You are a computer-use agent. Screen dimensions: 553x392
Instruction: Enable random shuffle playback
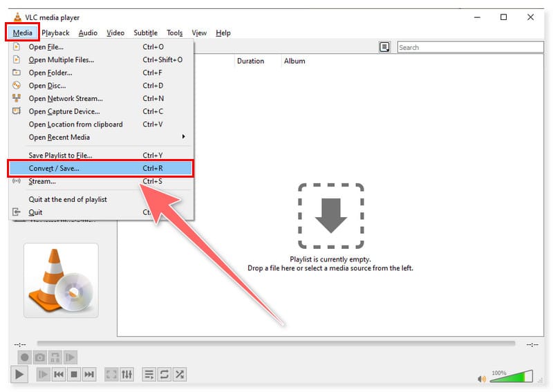179,374
